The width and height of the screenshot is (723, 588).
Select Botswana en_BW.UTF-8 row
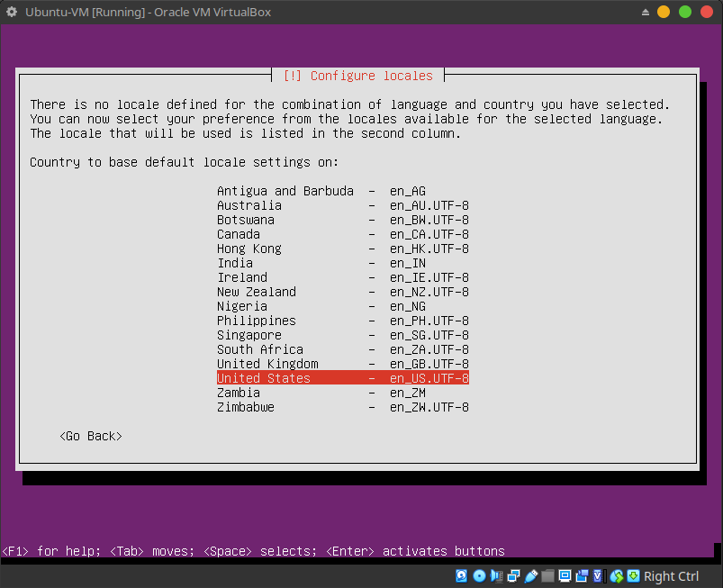tap(343, 220)
